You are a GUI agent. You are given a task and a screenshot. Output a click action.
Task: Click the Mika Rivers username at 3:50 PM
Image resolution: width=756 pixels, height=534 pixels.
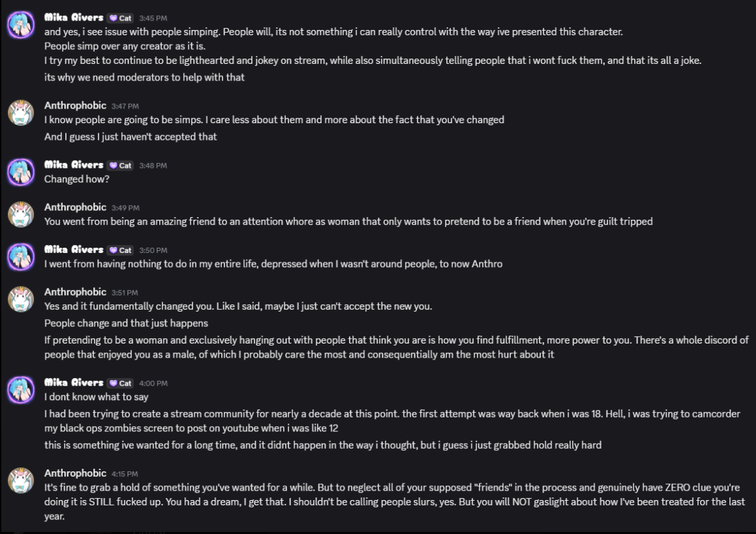click(x=74, y=250)
